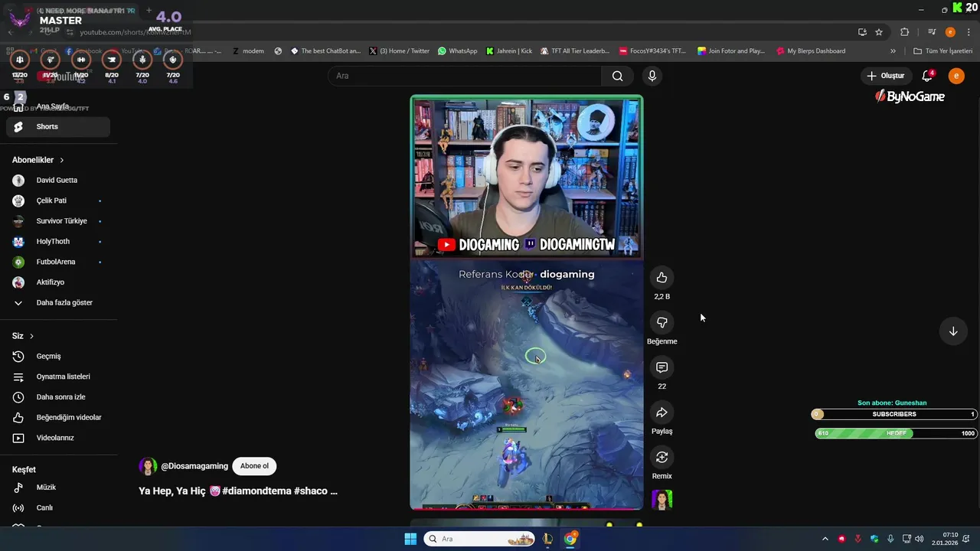The image size is (980, 551).
Task: Open the modem bookmark
Action: [248, 51]
